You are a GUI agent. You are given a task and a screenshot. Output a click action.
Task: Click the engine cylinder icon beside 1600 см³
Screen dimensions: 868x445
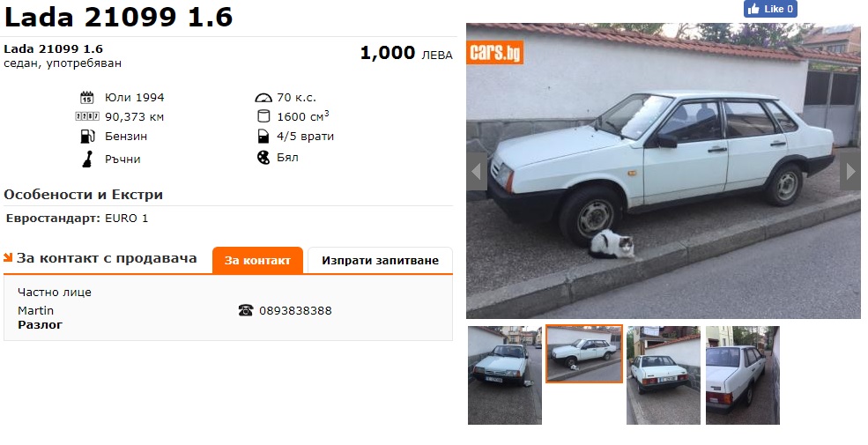click(x=263, y=116)
